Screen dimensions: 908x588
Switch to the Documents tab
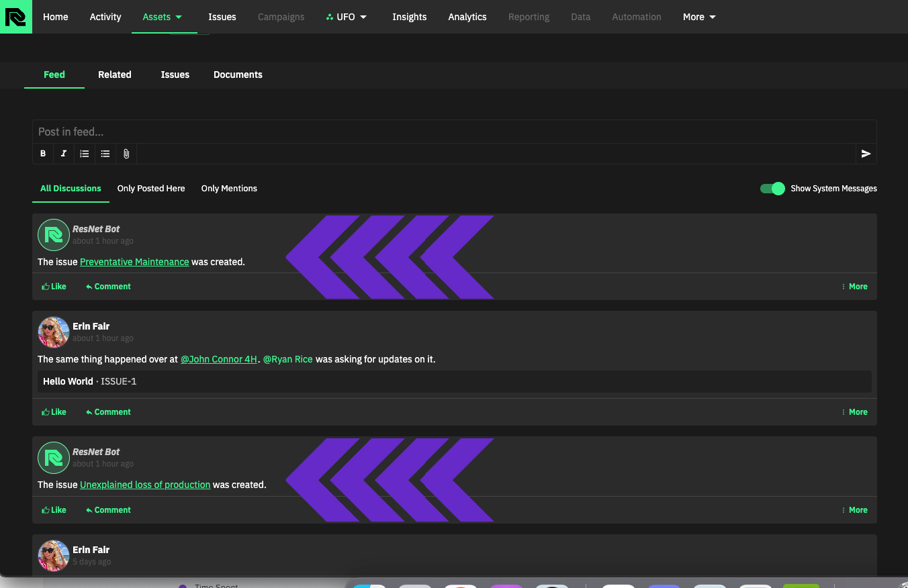coord(238,75)
